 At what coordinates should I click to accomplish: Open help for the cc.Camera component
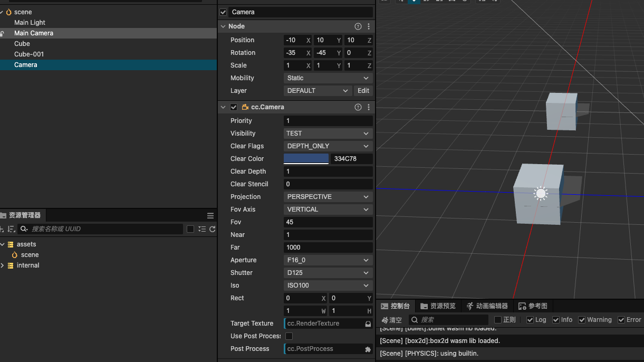[x=358, y=107]
